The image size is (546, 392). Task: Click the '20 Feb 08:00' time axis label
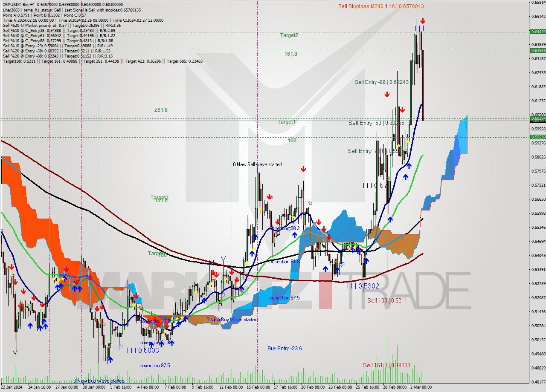click(x=313, y=387)
